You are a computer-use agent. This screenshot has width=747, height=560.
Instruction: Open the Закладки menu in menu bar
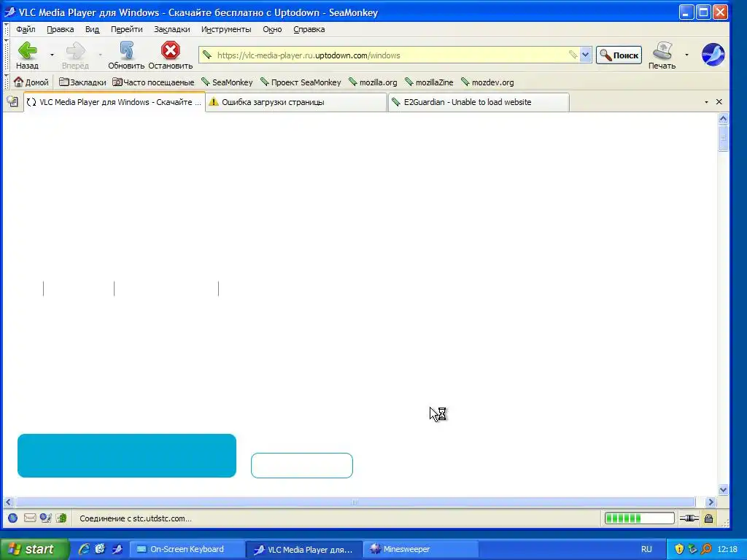pyautogui.click(x=172, y=29)
